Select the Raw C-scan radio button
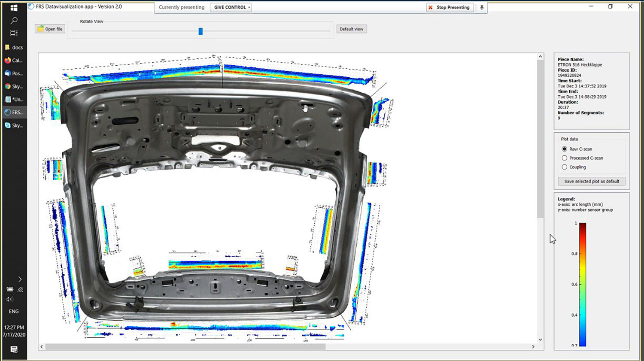The height and width of the screenshot is (361, 644). [565, 149]
